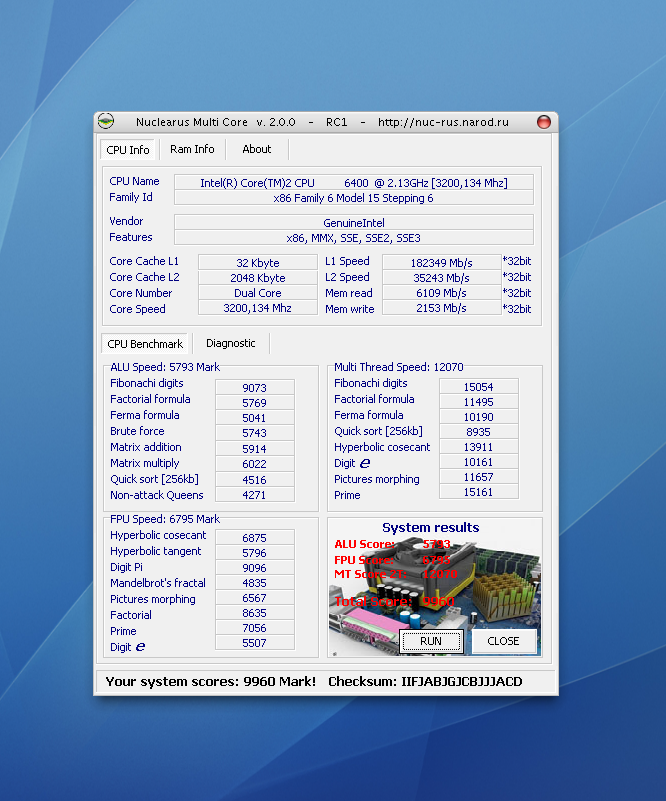Viewport: 666px width, 801px height.
Task: Click the Vendor field showing GenuineIntel
Action: [354, 222]
